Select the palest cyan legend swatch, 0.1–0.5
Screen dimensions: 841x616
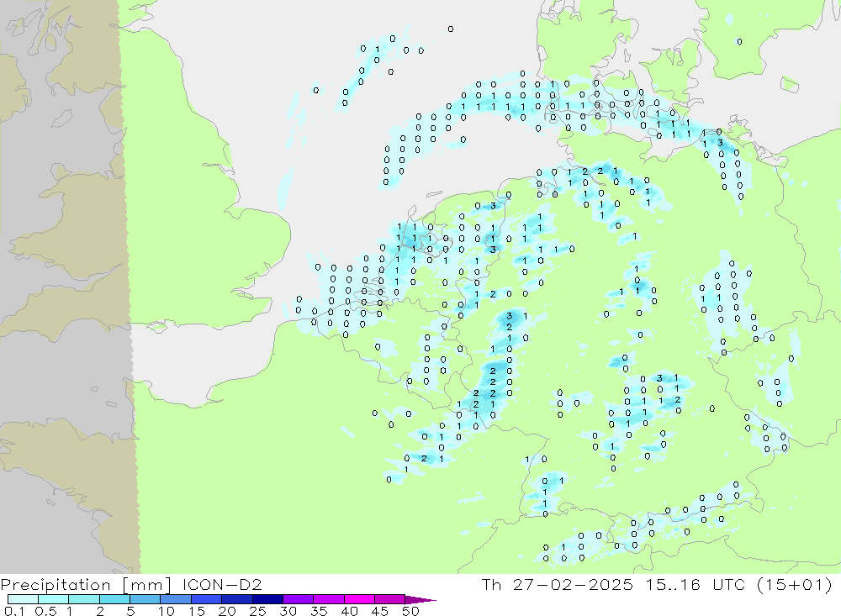(x=23, y=599)
